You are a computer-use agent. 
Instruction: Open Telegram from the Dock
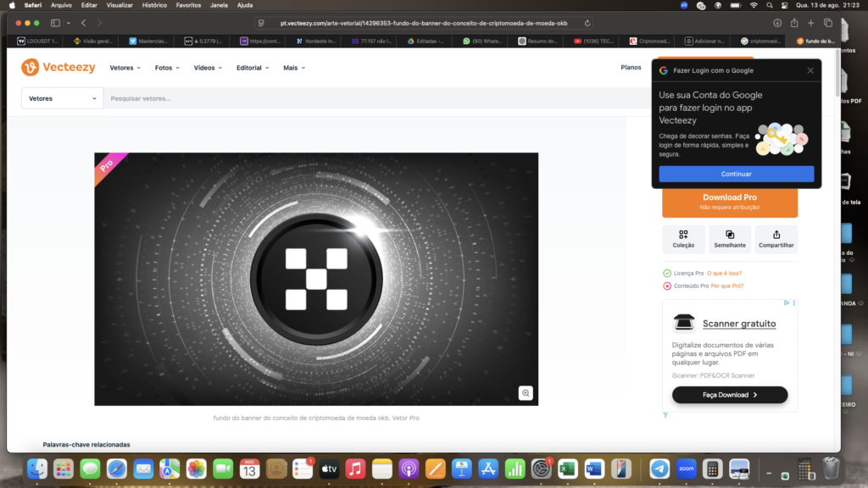point(659,469)
